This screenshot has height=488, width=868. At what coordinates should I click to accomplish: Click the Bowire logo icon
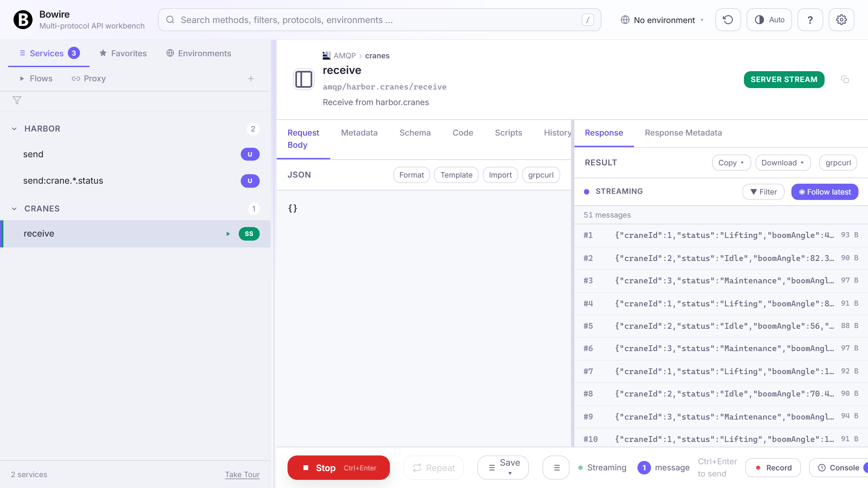click(x=23, y=20)
